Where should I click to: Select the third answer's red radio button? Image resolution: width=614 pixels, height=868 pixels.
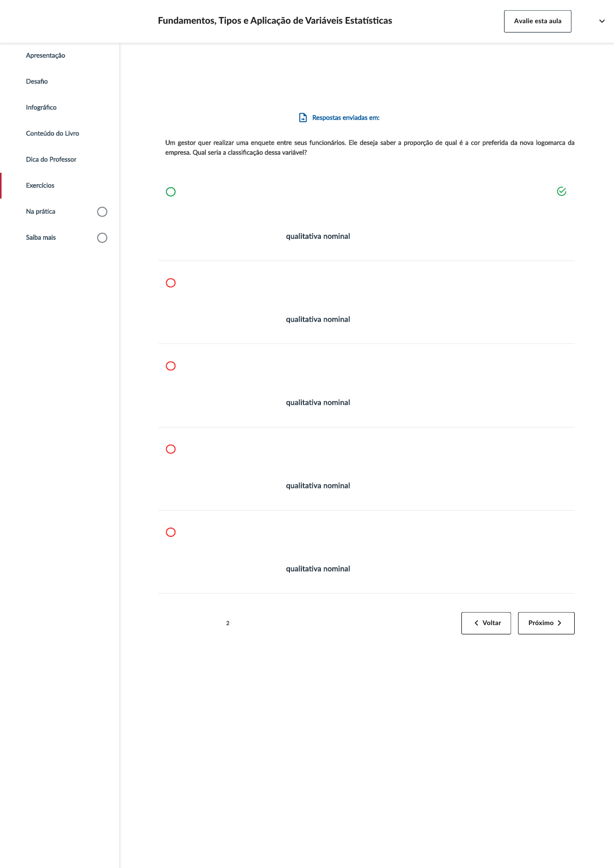pyautogui.click(x=171, y=366)
